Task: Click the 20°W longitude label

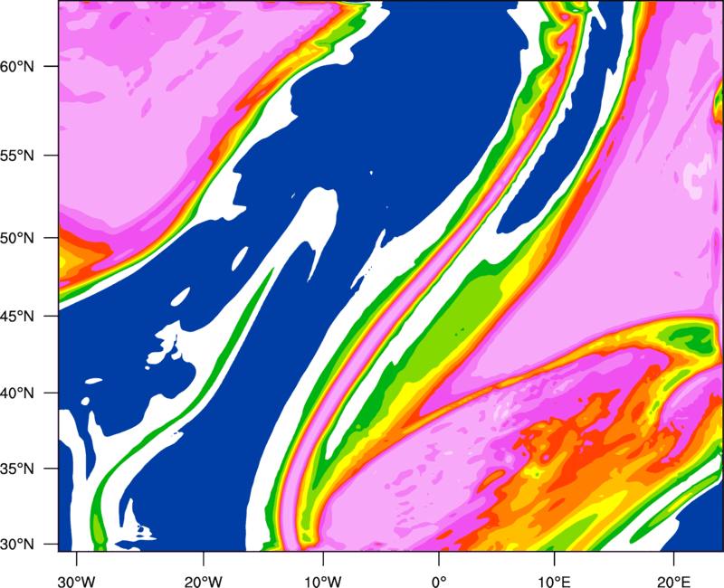Action: pos(203,582)
